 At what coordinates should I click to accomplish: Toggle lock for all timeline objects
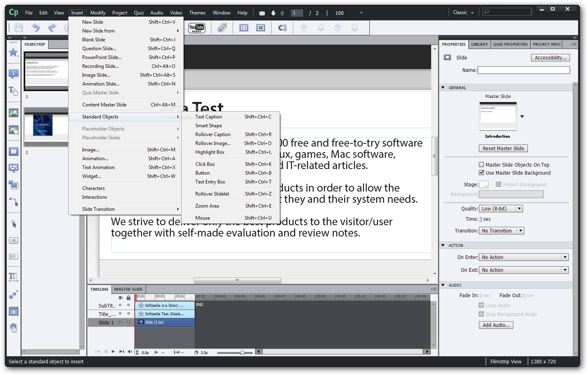pos(128,298)
